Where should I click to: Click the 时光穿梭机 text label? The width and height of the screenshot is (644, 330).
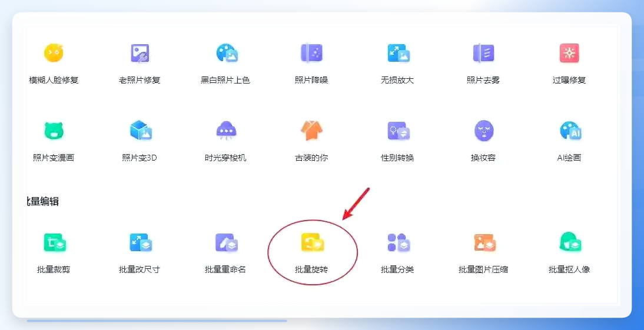225,158
